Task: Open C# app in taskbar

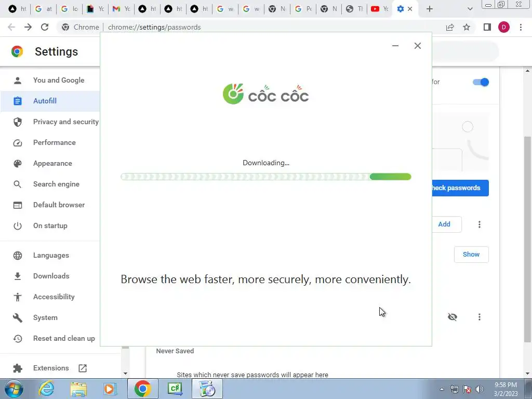Action: [x=175, y=389]
